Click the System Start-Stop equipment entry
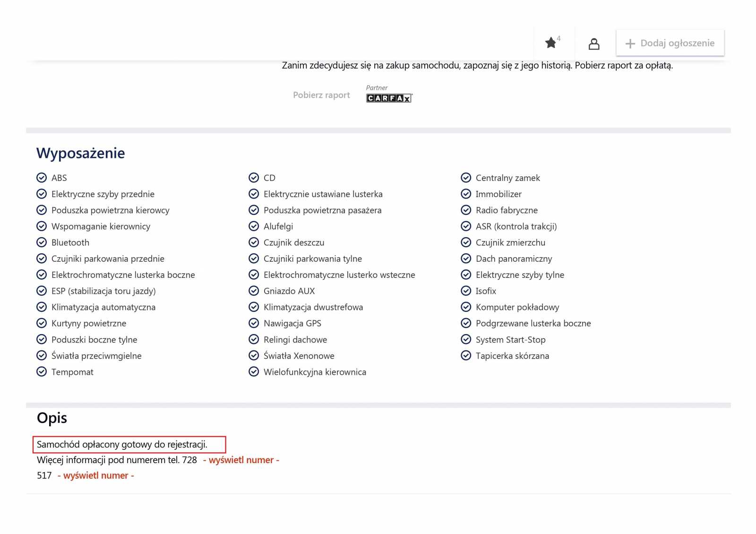The height and width of the screenshot is (534, 756). tap(510, 340)
